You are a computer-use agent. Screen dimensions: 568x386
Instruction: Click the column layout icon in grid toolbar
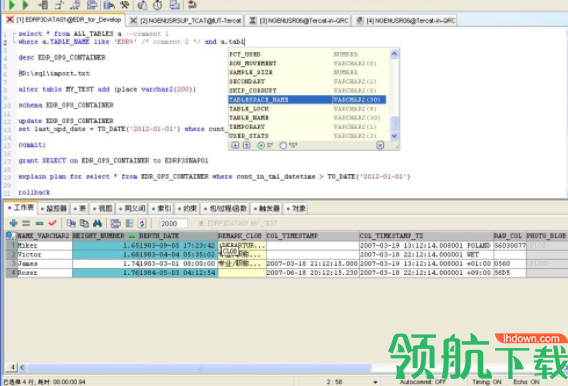[x=129, y=223]
